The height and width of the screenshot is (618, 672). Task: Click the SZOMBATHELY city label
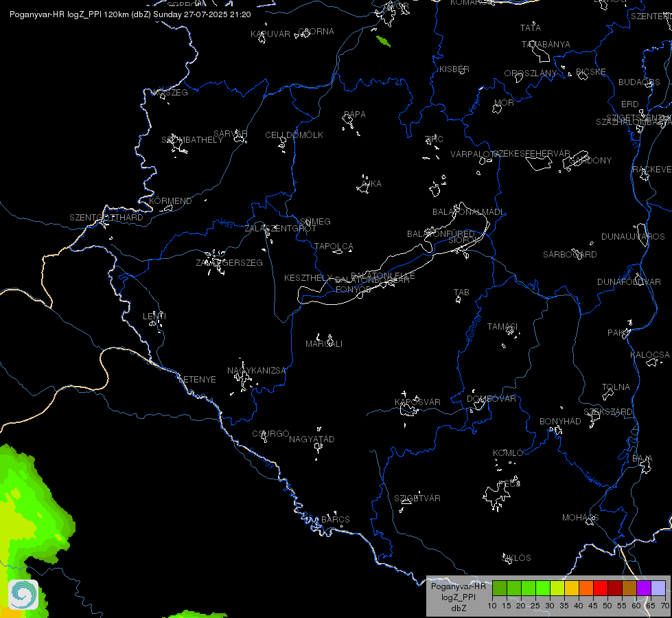tap(192, 140)
